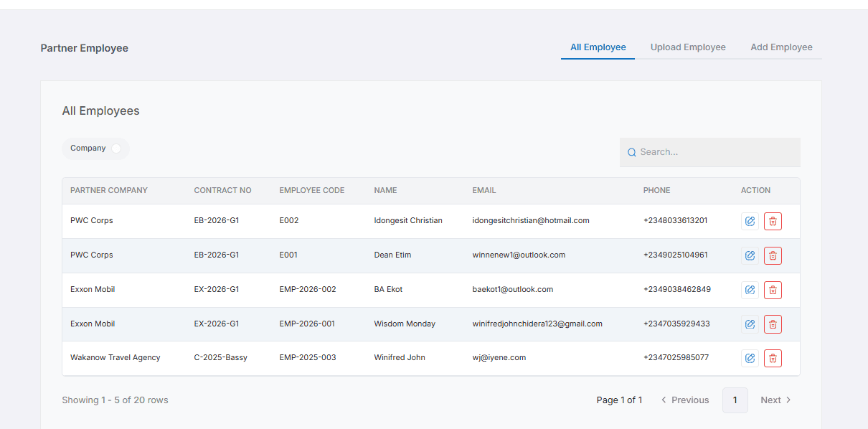Click contract number C-2025-Bassy
This screenshot has width=868, height=429.
click(x=221, y=357)
